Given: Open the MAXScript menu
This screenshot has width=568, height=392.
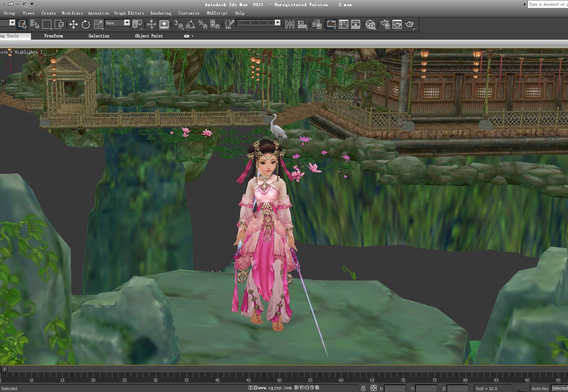Looking at the screenshot, I should tap(217, 13).
